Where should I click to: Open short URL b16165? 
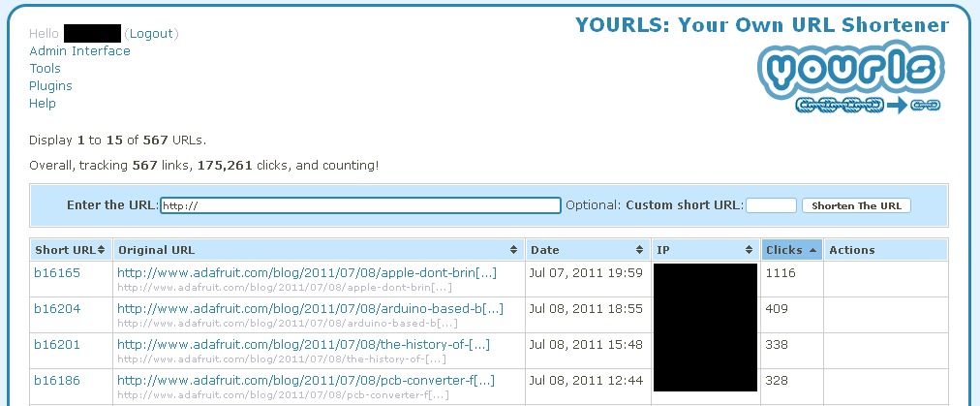point(57,273)
